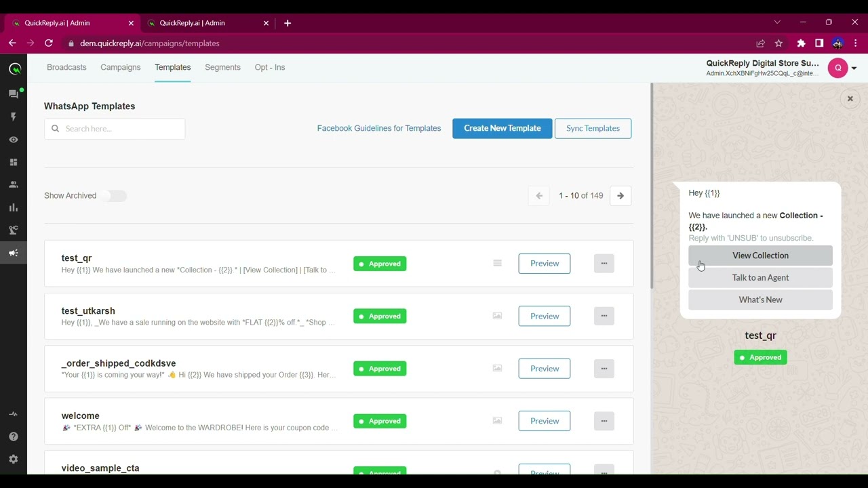Click the page vertical scrollbar
Image resolution: width=868 pixels, height=488 pixels.
coord(652,186)
